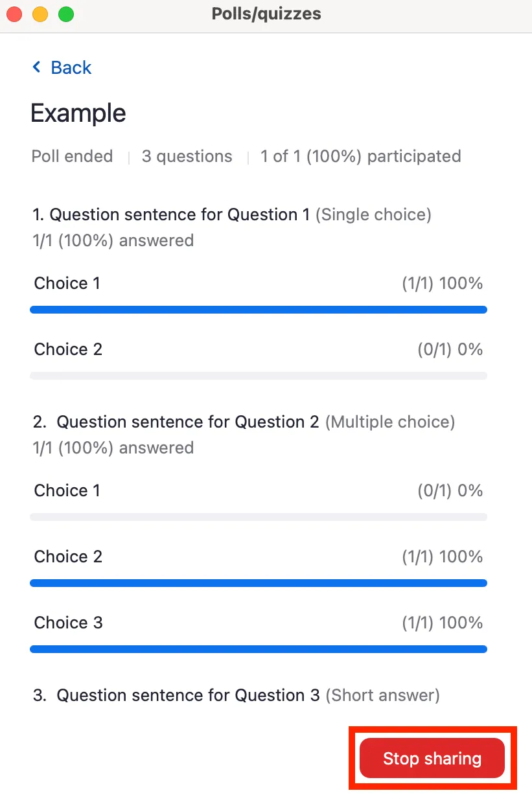Click the Question 2 Multiple choice heading
This screenshot has width=532, height=804.
click(244, 422)
